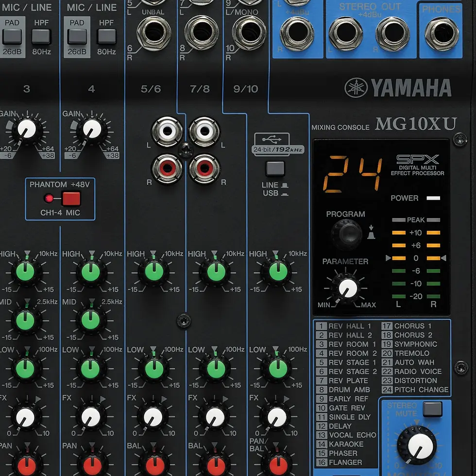This screenshot has height=476, width=476.
Task: Click the Yamaha tuning-fork logo
Action: tap(356, 88)
